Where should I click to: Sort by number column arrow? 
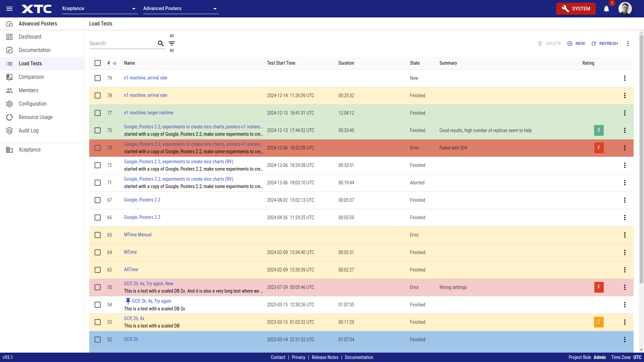115,63
